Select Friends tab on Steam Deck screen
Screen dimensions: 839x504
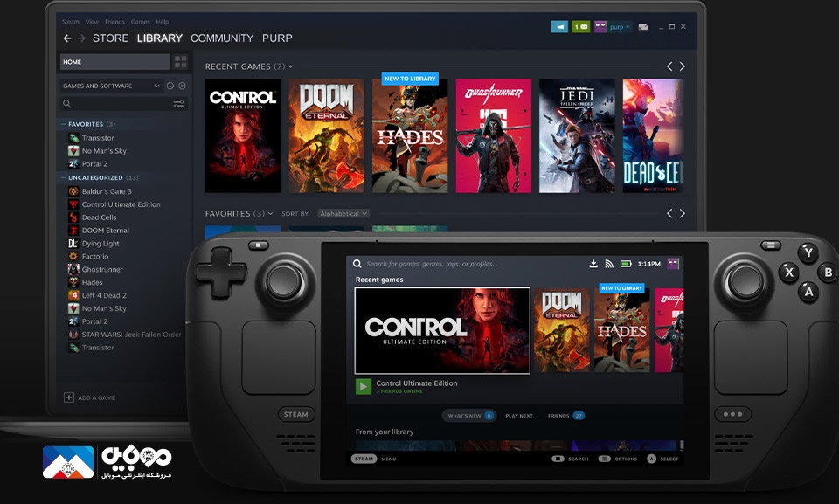click(565, 415)
